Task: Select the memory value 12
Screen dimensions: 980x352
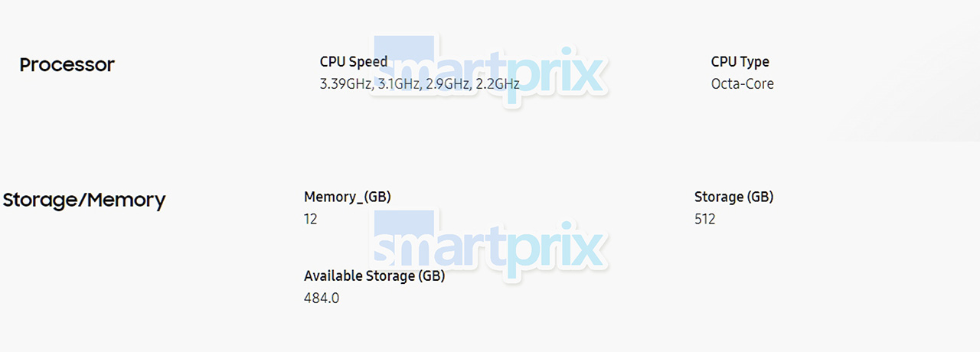Action: point(310,219)
